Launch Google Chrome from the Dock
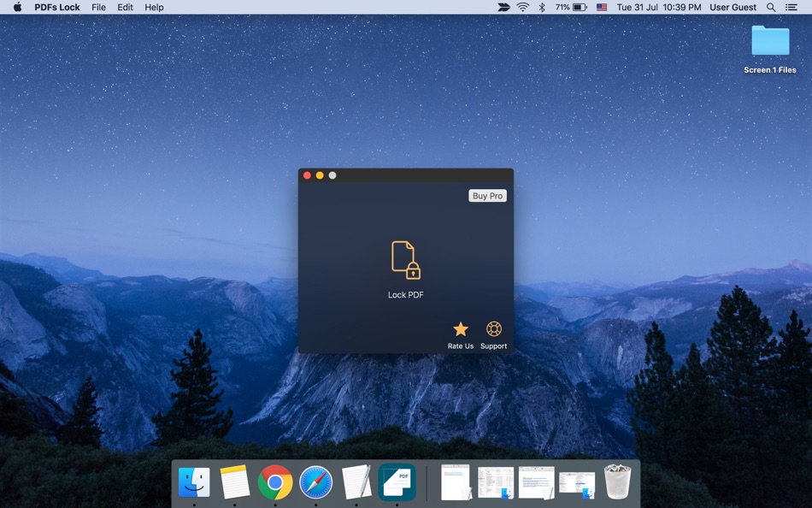Viewport: 812px width, 508px height. click(275, 482)
